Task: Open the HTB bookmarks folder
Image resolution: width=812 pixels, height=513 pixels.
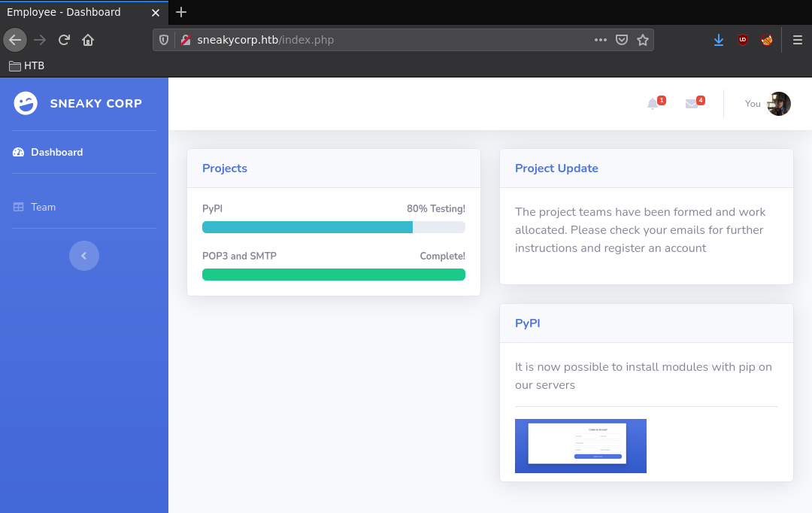Action: point(27,65)
